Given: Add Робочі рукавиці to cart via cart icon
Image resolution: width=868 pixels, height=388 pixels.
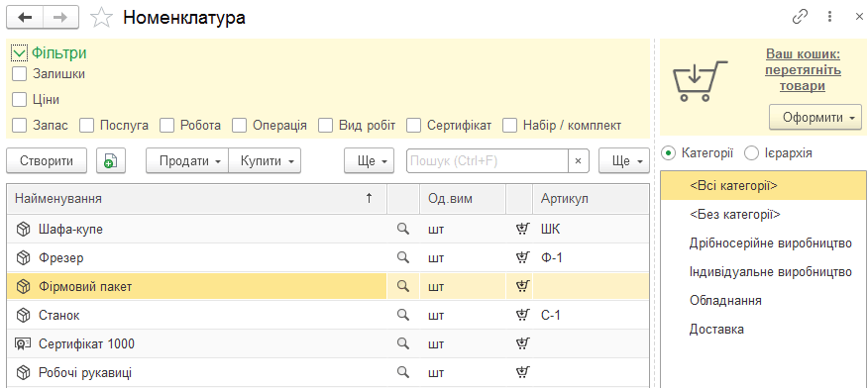Looking at the screenshot, I should (x=521, y=372).
